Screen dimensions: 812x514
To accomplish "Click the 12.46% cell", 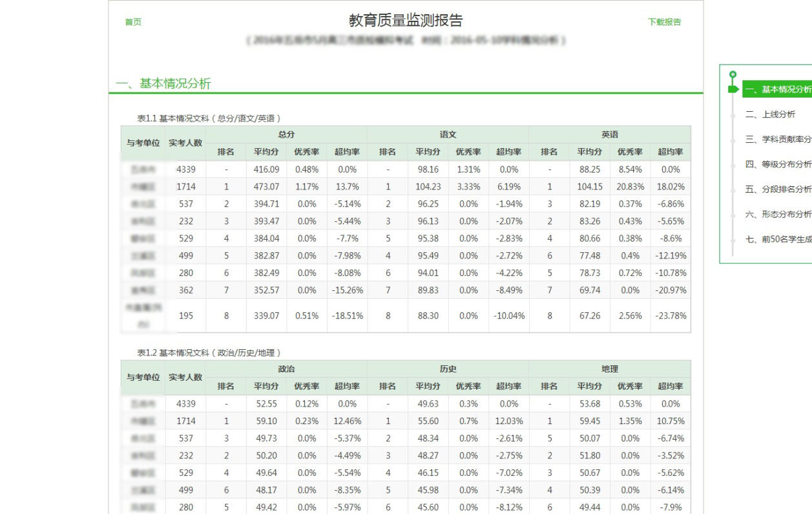I will [x=347, y=421].
